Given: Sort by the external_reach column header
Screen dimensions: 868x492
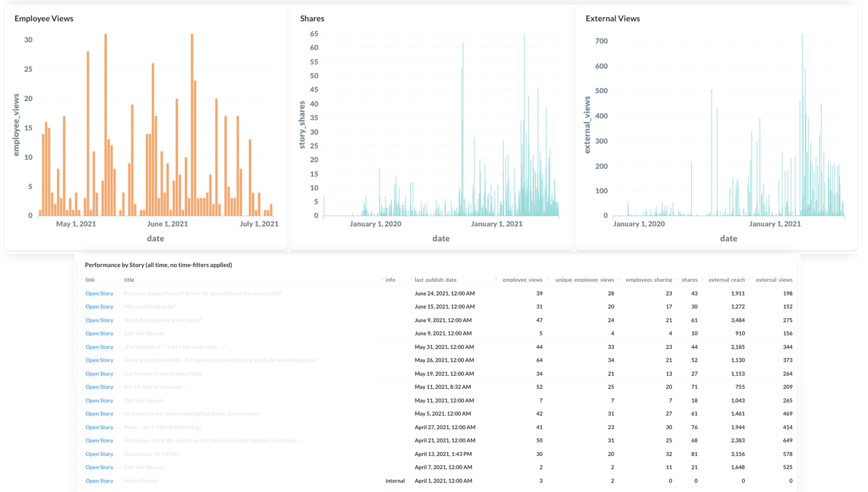Looking at the screenshot, I should pos(726,280).
